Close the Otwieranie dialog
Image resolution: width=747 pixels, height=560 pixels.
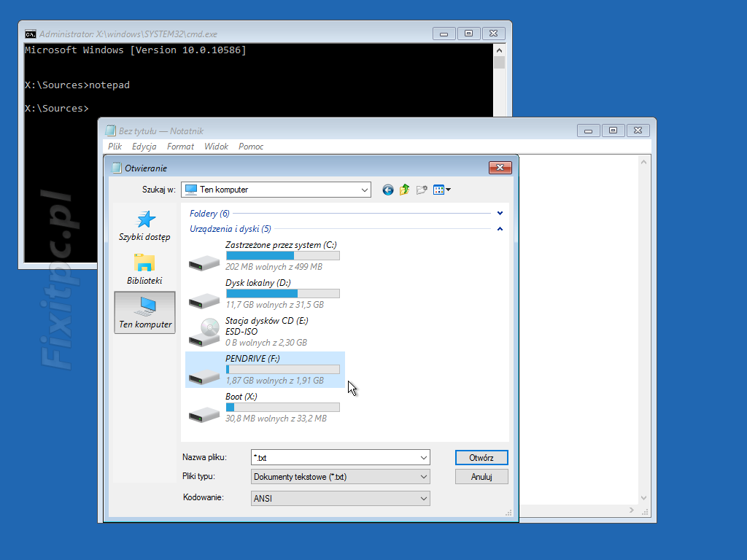coord(500,168)
